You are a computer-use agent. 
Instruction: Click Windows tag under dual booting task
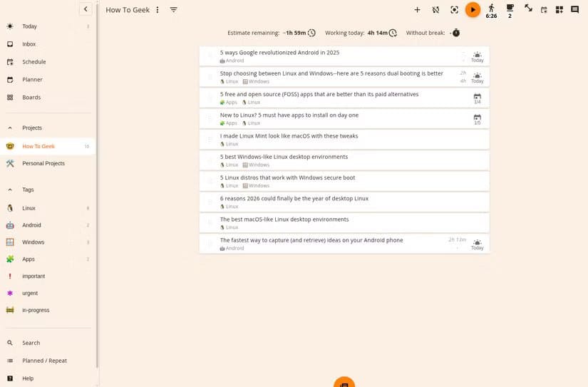point(256,81)
